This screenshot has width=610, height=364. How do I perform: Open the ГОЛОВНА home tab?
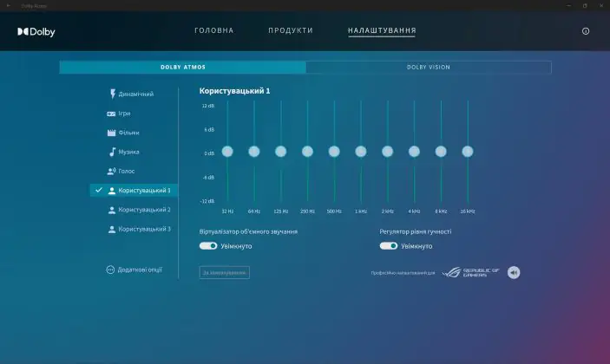click(214, 30)
